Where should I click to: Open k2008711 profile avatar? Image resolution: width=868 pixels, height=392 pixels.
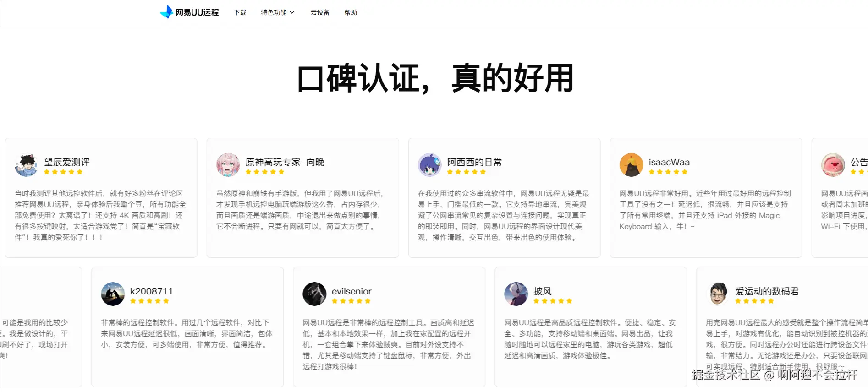113,294
